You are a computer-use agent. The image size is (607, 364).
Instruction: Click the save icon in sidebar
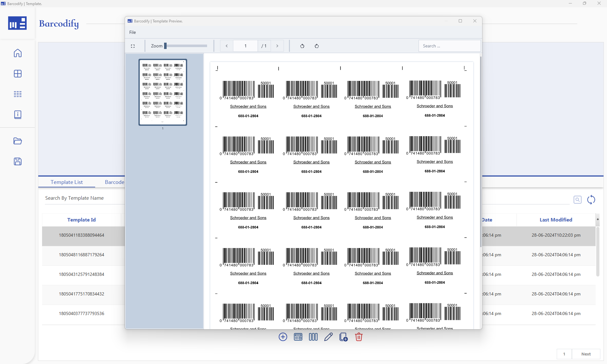18,161
